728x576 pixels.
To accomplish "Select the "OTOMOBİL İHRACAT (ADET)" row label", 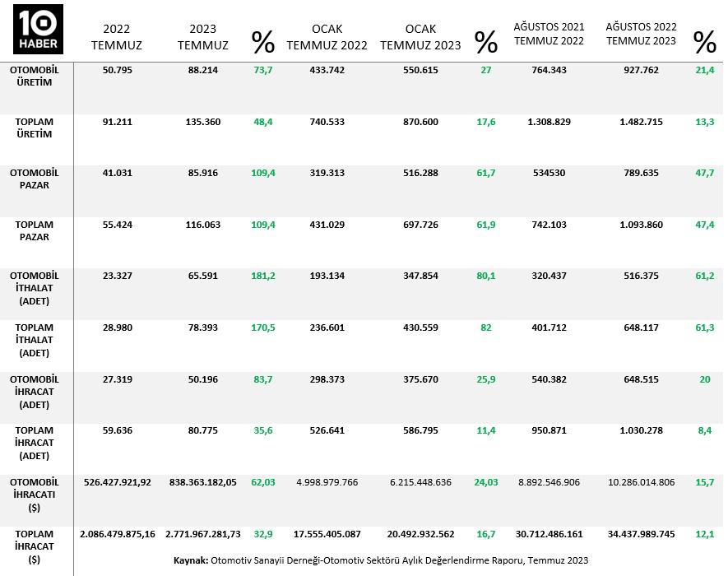I will coord(35,392).
